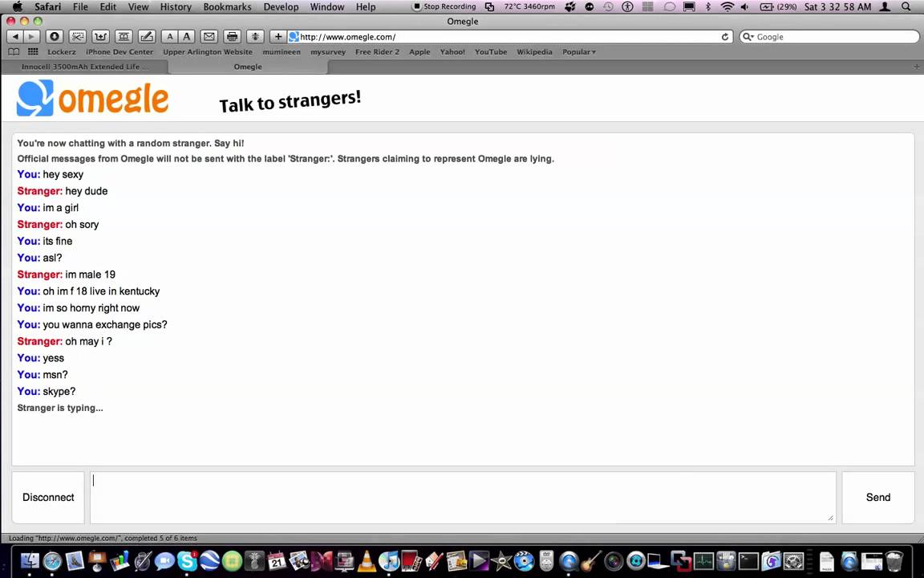Add a bookmark with the plus button
The height and width of the screenshot is (578, 924).
(x=278, y=37)
